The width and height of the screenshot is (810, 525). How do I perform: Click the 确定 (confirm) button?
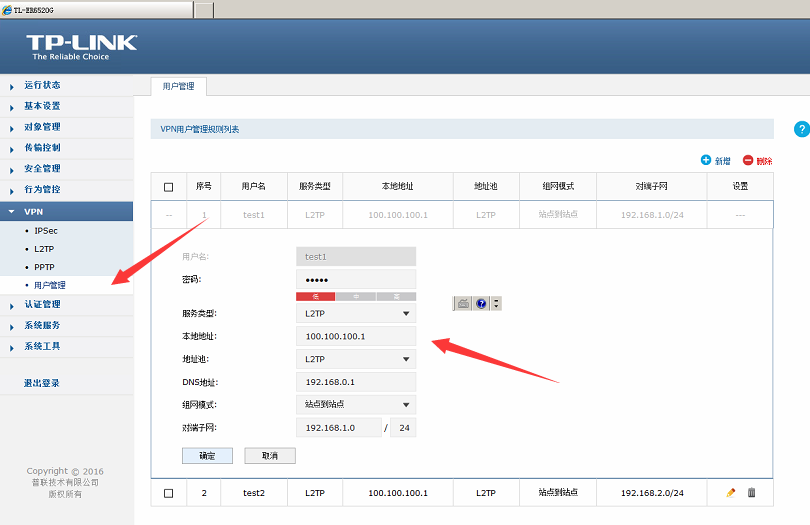[207, 455]
